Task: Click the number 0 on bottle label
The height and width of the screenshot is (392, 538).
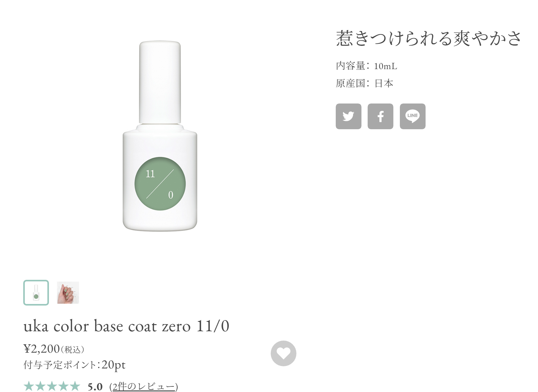Action: coord(171,195)
